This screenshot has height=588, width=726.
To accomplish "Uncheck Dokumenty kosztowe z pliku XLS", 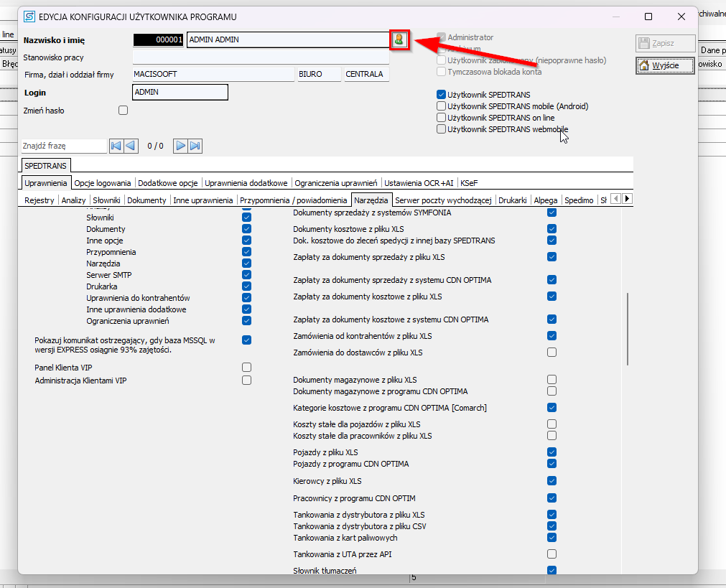I will coord(552,229).
